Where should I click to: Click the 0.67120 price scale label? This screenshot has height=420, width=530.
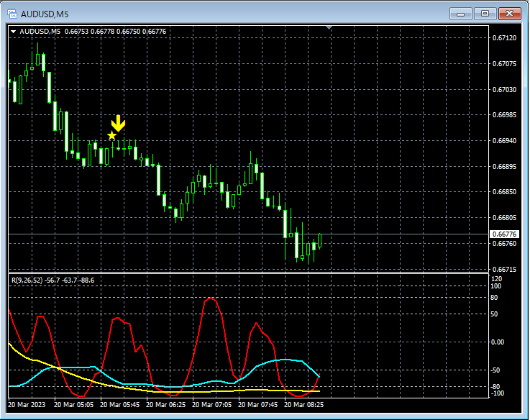coord(503,38)
